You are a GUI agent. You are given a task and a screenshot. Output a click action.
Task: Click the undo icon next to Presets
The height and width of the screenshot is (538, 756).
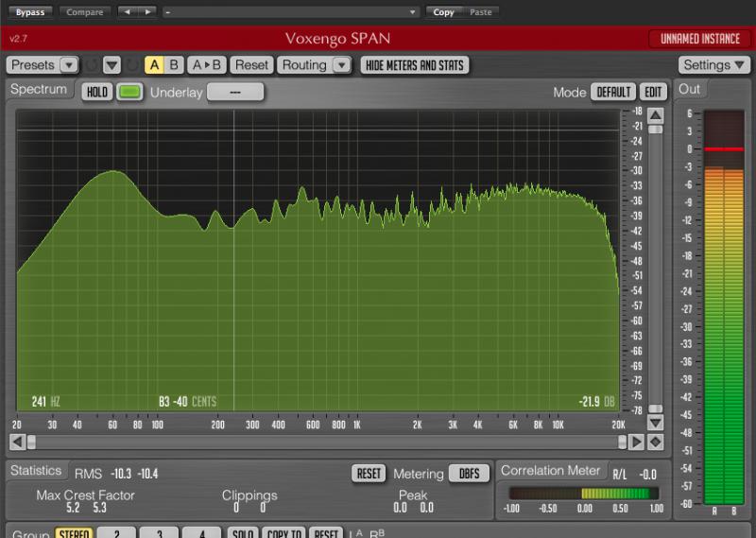tap(92, 64)
